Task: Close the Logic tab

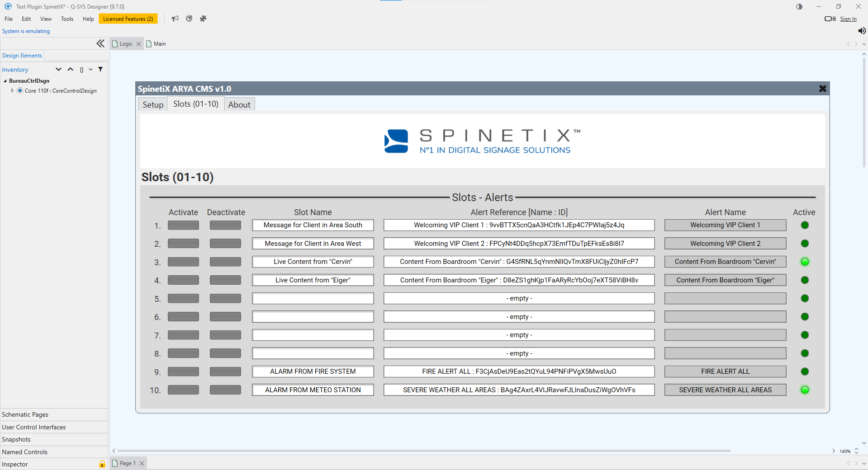Action: click(138, 44)
